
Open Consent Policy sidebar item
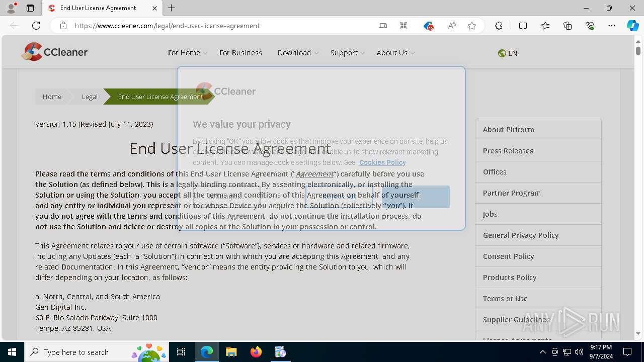point(538,256)
